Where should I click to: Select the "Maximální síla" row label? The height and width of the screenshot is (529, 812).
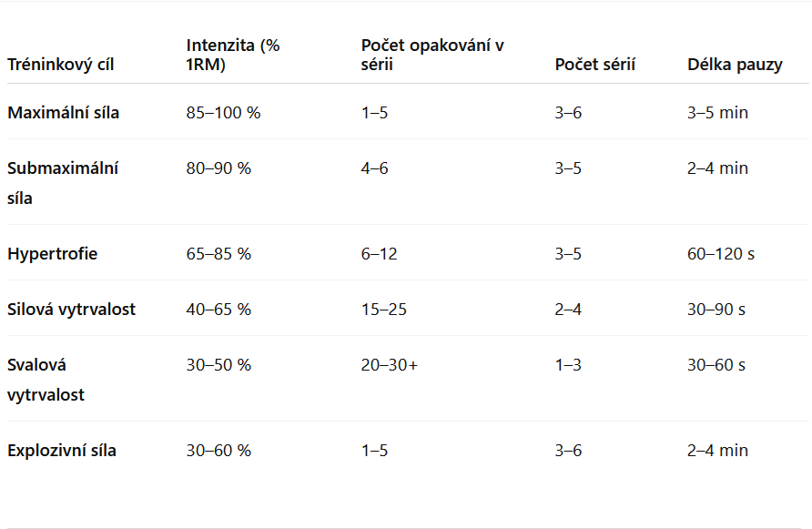63,113
